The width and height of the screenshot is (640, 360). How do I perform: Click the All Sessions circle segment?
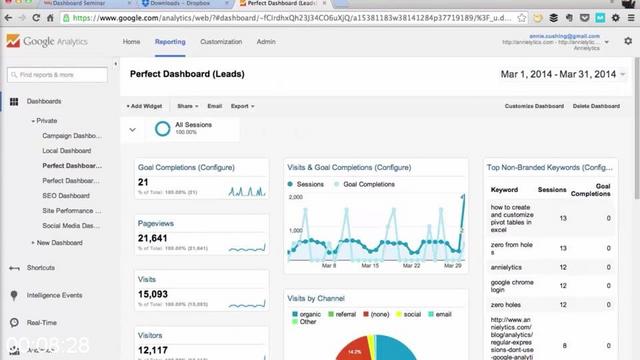162,129
